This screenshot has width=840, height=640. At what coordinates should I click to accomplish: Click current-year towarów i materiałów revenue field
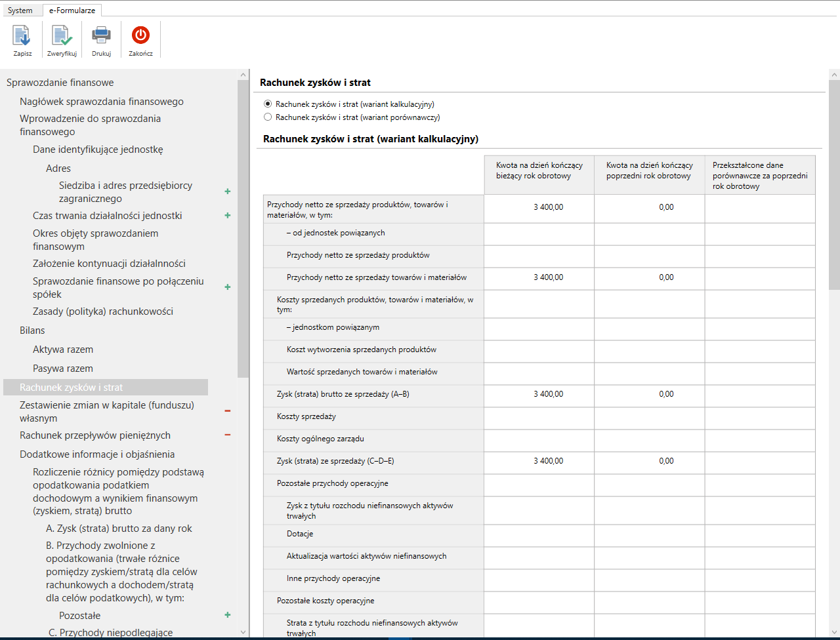(x=539, y=279)
